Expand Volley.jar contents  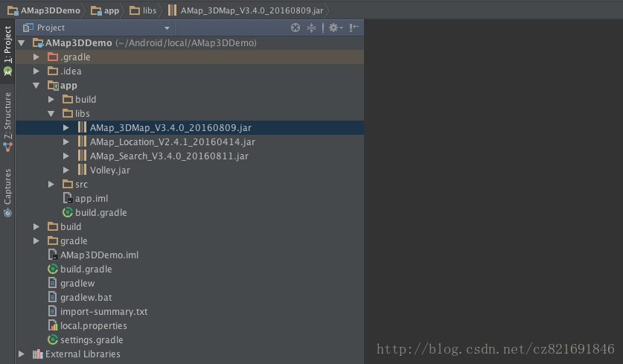(x=66, y=170)
